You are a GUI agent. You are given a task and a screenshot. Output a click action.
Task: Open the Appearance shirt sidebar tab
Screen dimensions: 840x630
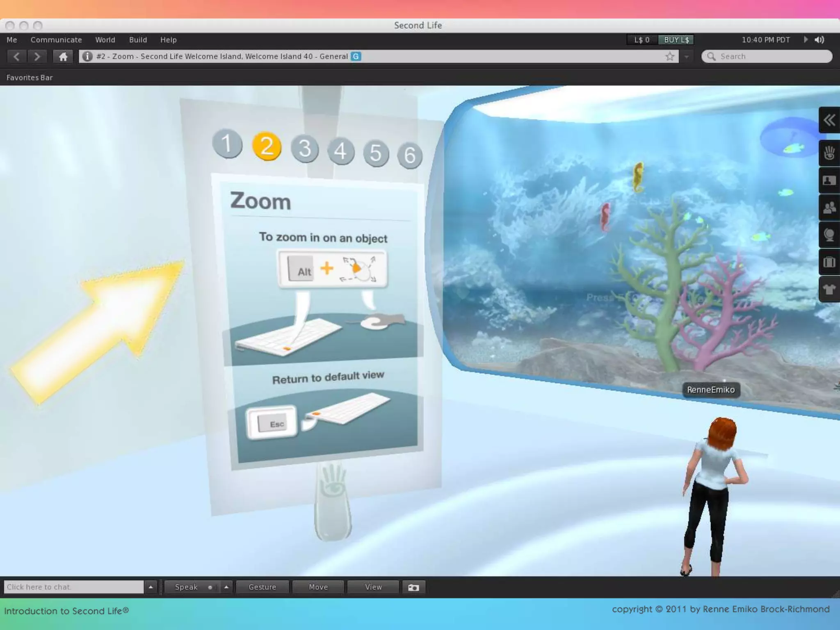pyautogui.click(x=829, y=290)
